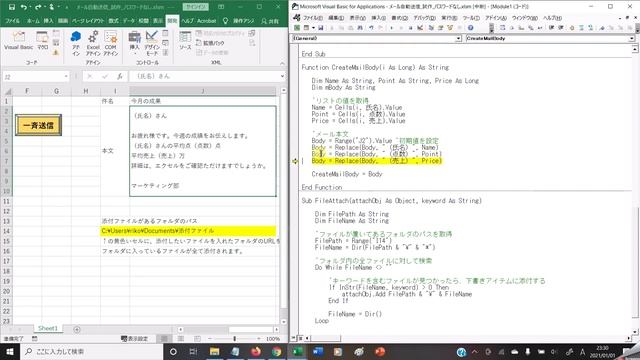Click the 一斉送信 button on sheet
The image size is (640, 360).
[38, 125]
